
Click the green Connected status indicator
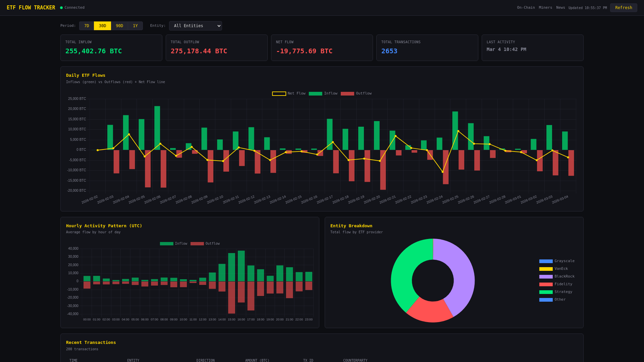61,7
